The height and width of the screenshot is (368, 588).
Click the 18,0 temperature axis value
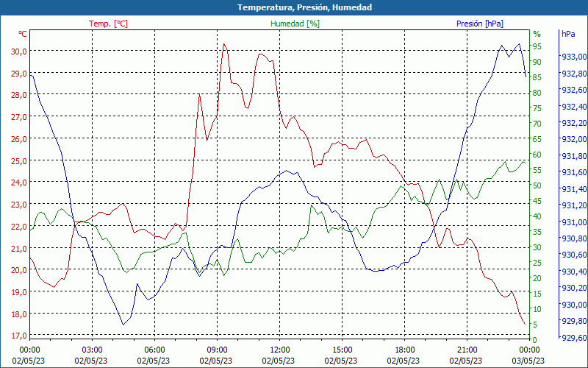point(19,314)
